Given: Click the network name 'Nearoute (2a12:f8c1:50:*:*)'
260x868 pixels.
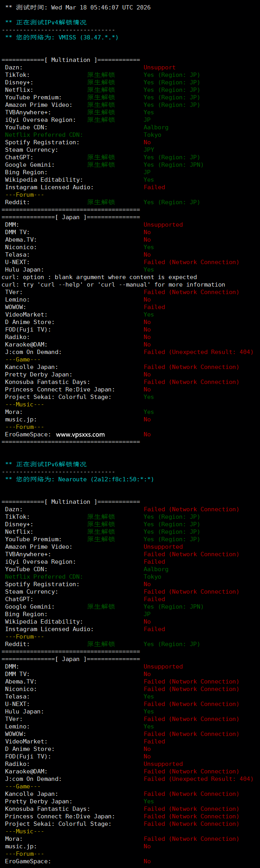Looking at the screenshot, I should [106, 479].
